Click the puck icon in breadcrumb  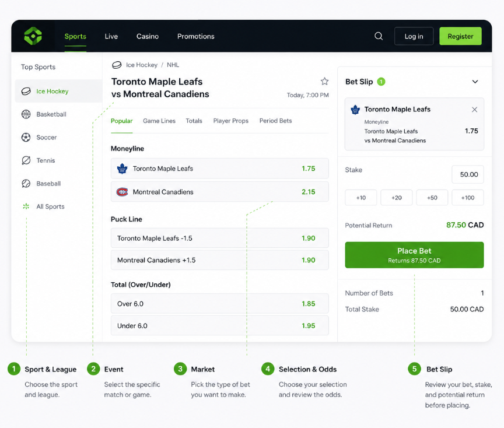point(117,65)
